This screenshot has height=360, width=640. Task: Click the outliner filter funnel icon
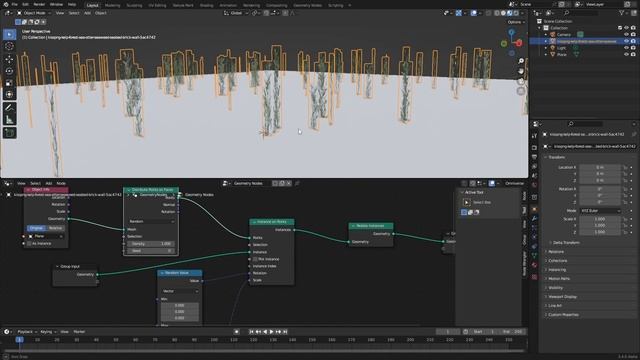[x=621, y=13]
